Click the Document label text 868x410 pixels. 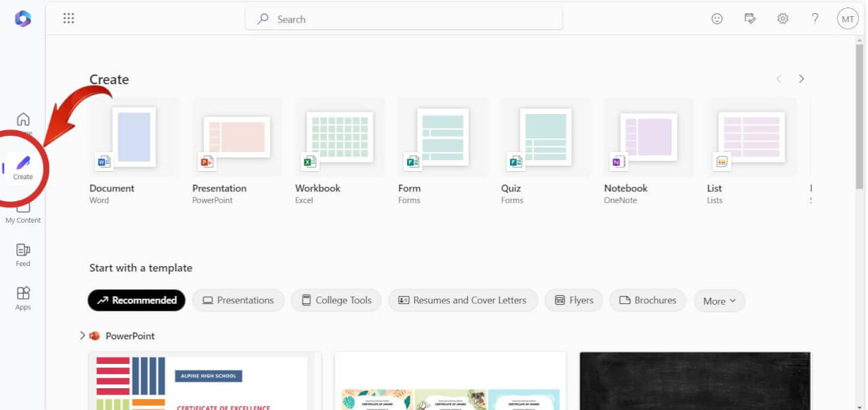tap(112, 188)
